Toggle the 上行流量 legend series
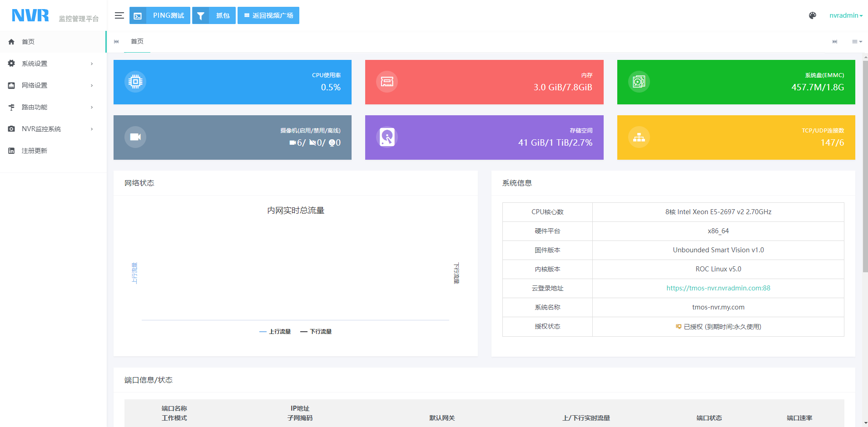868x427 pixels. tap(275, 332)
